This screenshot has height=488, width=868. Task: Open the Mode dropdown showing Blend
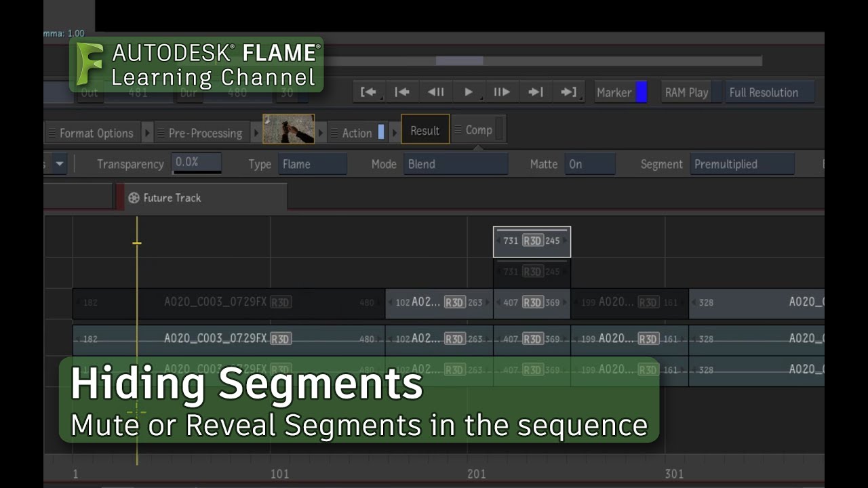[456, 164]
